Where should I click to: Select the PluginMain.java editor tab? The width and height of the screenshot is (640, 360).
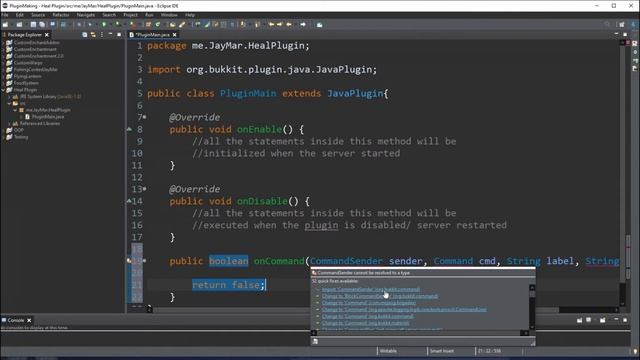pos(153,35)
